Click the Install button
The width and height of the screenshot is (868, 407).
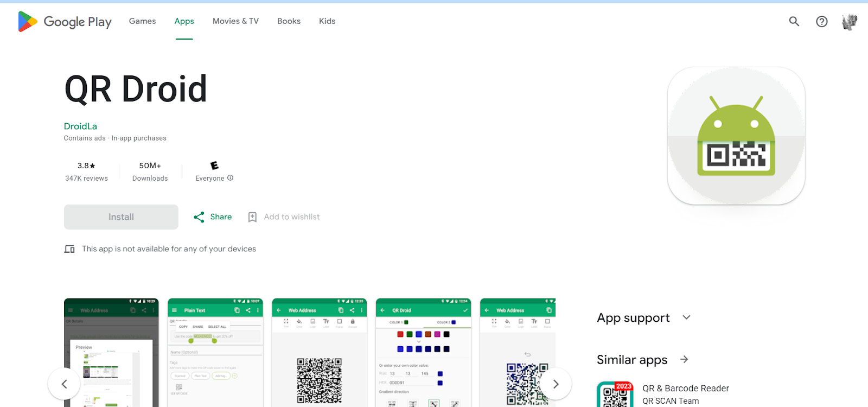pyautogui.click(x=121, y=217)
